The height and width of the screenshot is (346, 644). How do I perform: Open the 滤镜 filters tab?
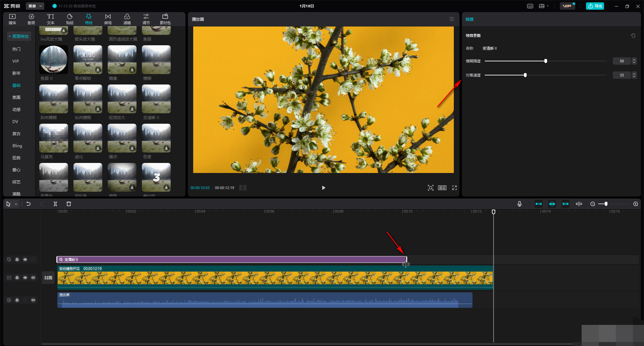click(x=127, y=19)
